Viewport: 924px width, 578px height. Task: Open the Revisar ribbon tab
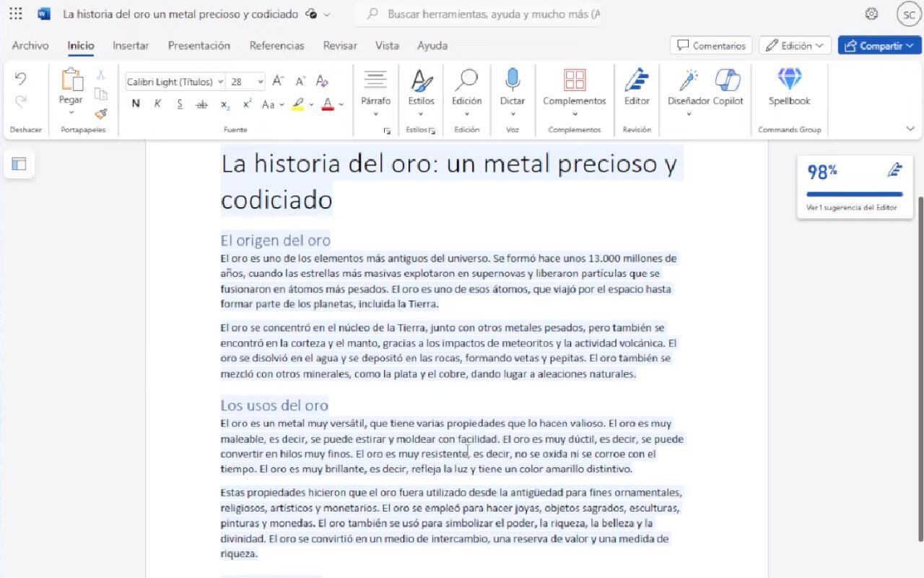[x=339, y=45]
